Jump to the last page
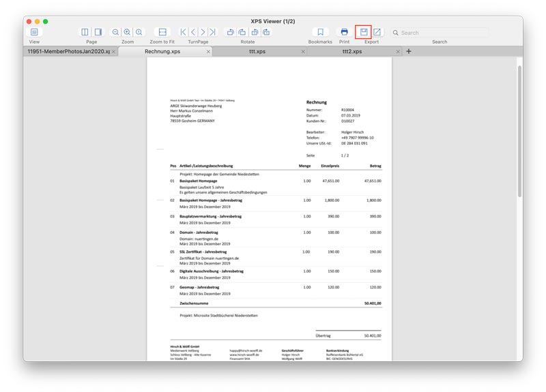This screenshot has height=392, width=546. click(212, 32)
